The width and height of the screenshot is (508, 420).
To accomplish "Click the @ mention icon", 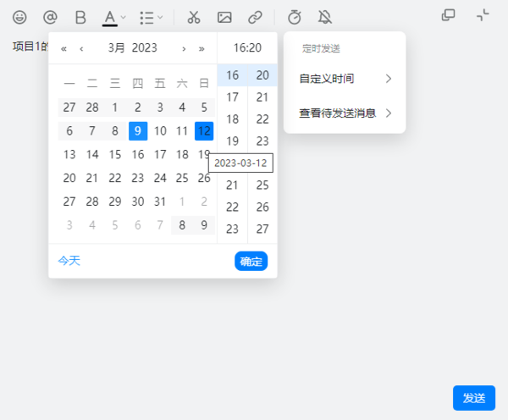I will coord(50,17).
